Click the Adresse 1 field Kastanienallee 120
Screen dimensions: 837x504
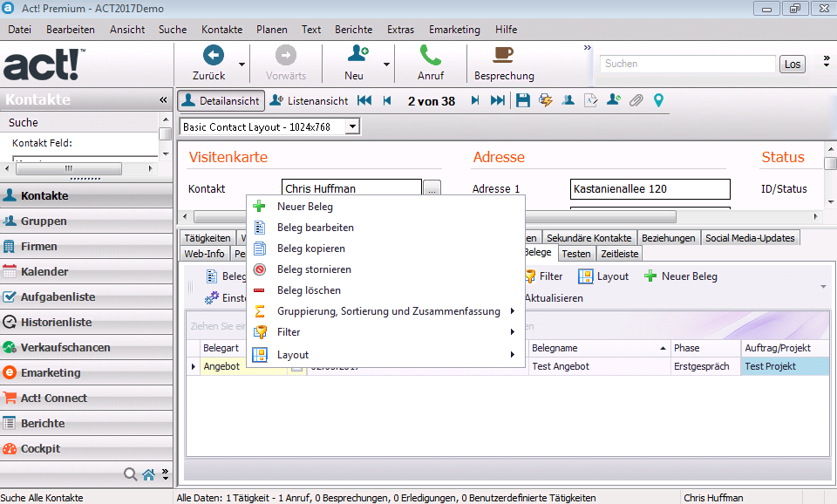point(650,188)
